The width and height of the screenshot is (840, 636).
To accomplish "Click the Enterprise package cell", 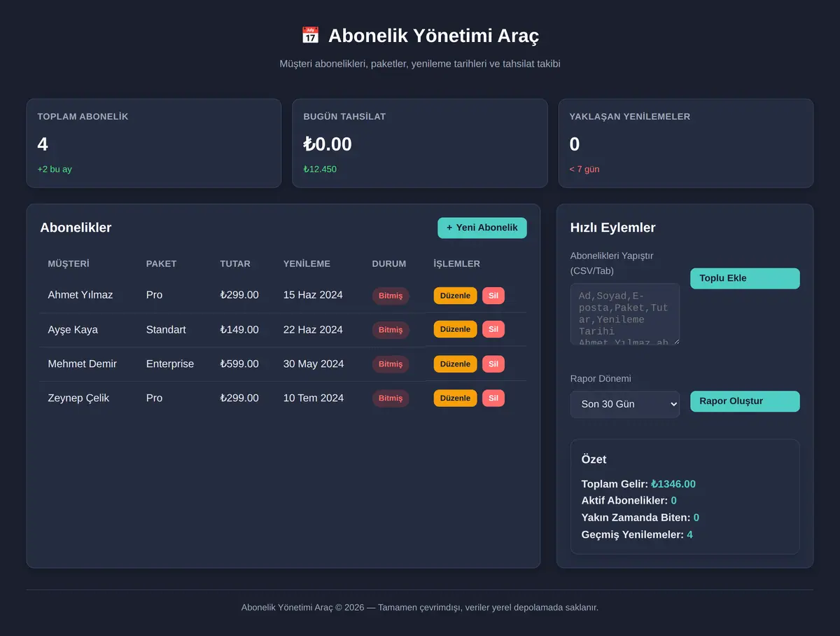I will click(x=170, y=364).
